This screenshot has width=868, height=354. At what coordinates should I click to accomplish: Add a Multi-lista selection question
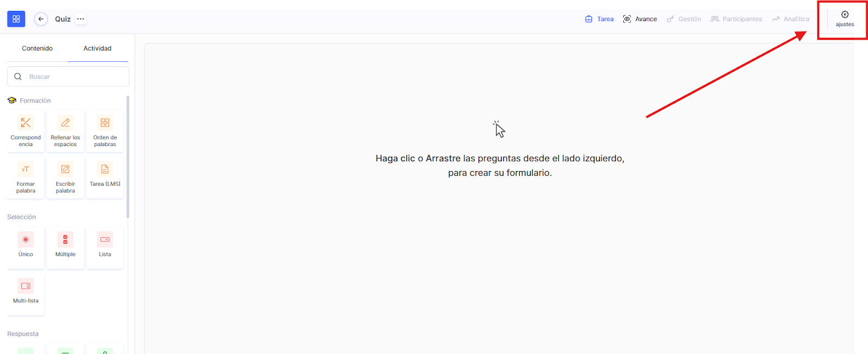click(x=25, y=295)
